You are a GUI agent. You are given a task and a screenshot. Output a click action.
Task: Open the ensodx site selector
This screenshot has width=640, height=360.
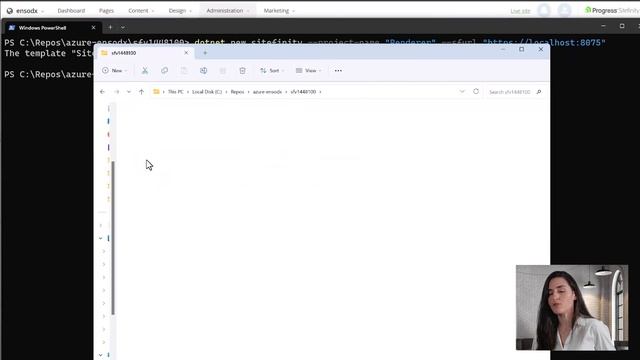pyautogui.click(x=26, y=11)
